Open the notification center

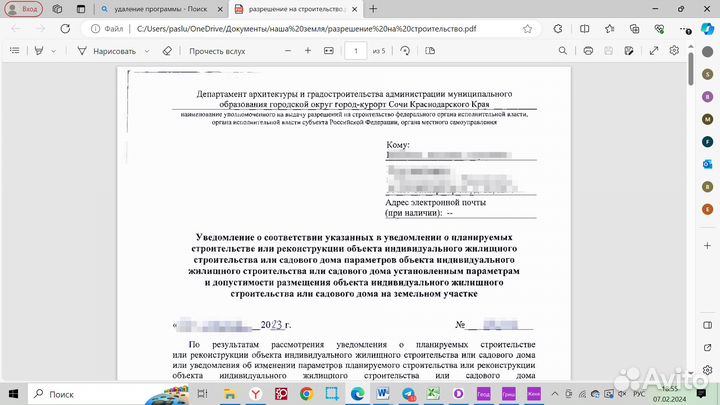coord(701,394)
